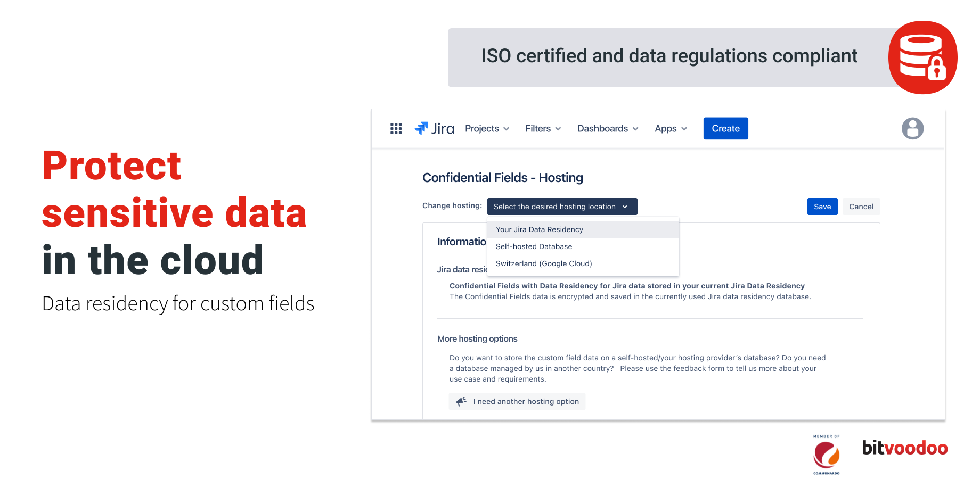Image resolution: width=980 pixels, height=479 pixels.
Task: Expand the Apps menu
Action: [x=671, y=129]
